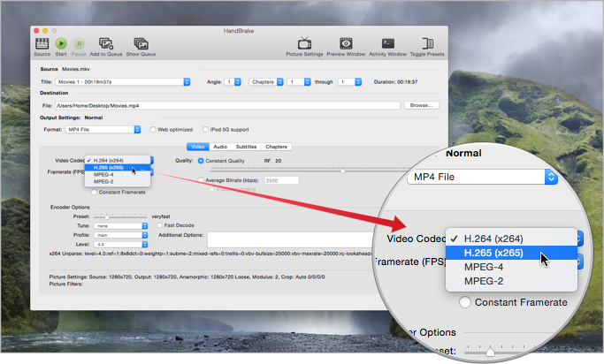The width and height of the screenshot is (604, 364).
Task: Select MPEG-2 in the magnified menu
Action: point(511,281)
